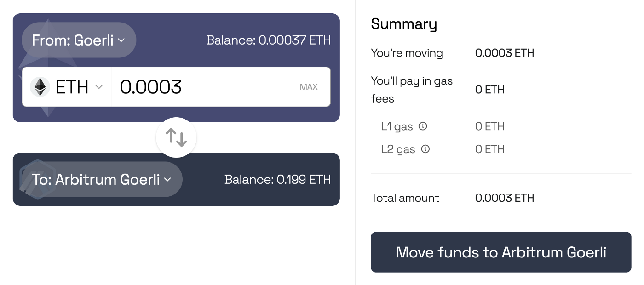Click the Balance: 0.199 ETH text
This screenshot has width=644, height=285.
278,179
